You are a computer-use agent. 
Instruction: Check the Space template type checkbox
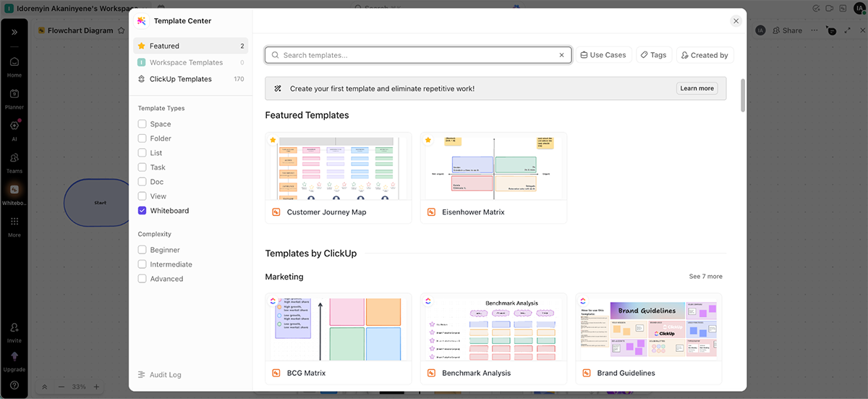click(x=142, y=124)
